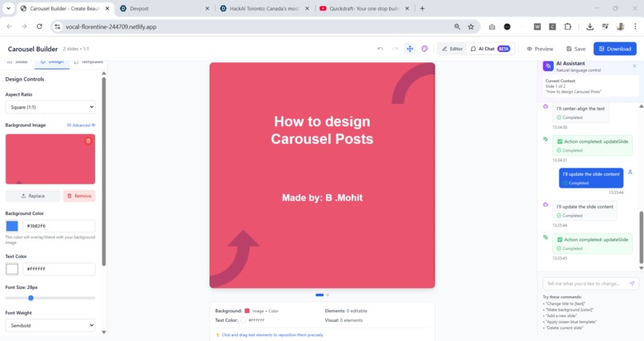This screenshot has height=341, width=644.
Task: Click the Font Size slider handle
Action: (x=31, y=298)
